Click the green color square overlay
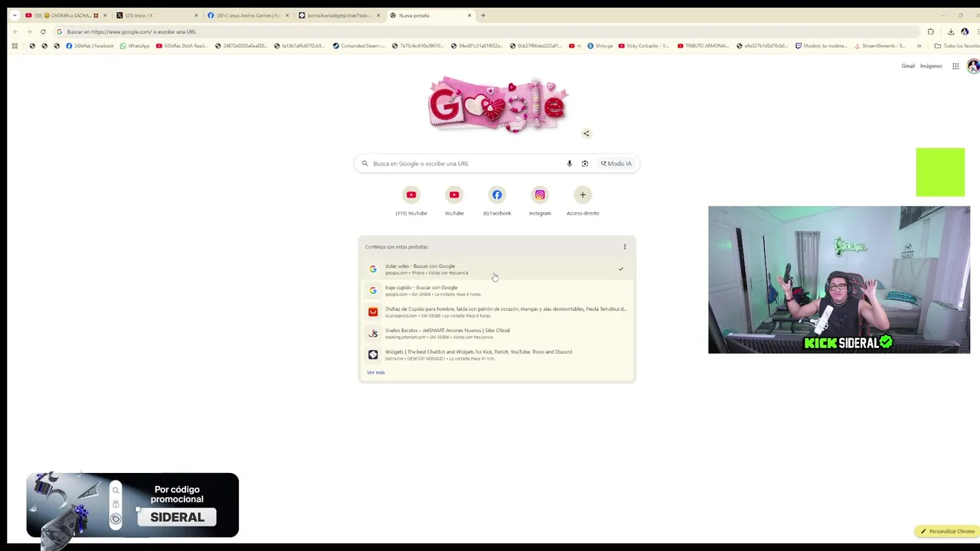This screenshot has height=551, width=980. pos(940,172)
